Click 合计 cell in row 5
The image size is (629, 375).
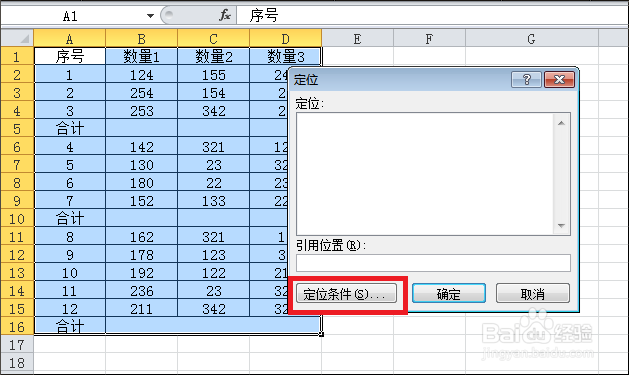pyautogui.click(x=69, y=128)
